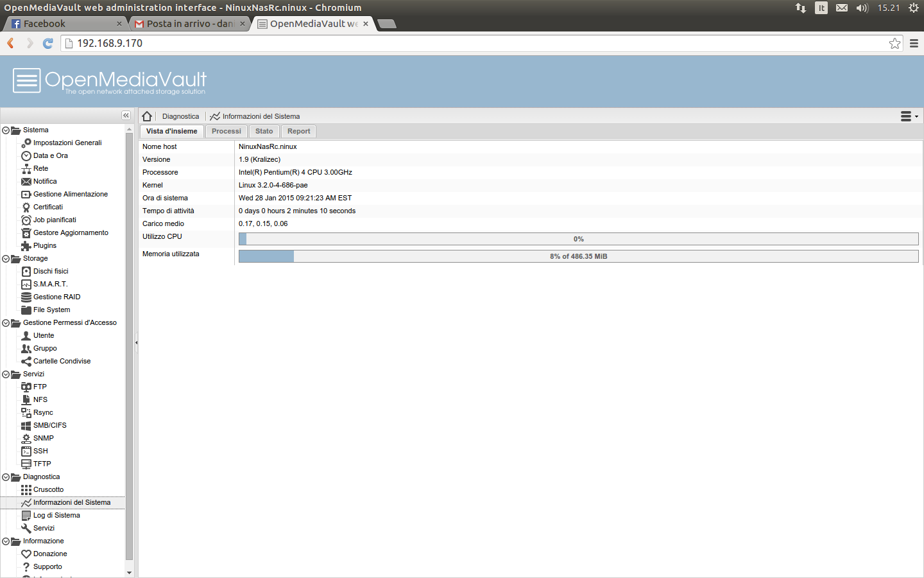Open Servizi under Diagnostica
This screenshot has width=924, height=578.
(44, 528)
